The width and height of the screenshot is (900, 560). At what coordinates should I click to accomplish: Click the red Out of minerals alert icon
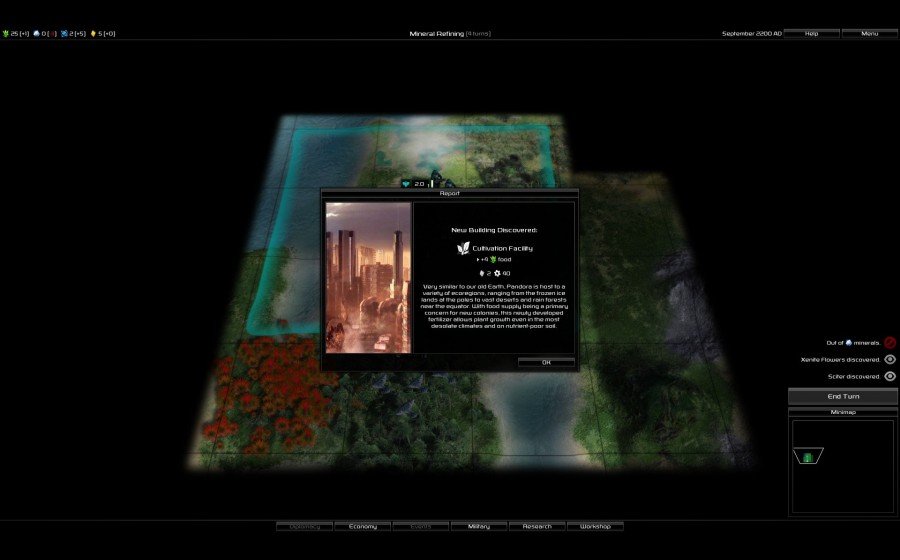point(890,342)
